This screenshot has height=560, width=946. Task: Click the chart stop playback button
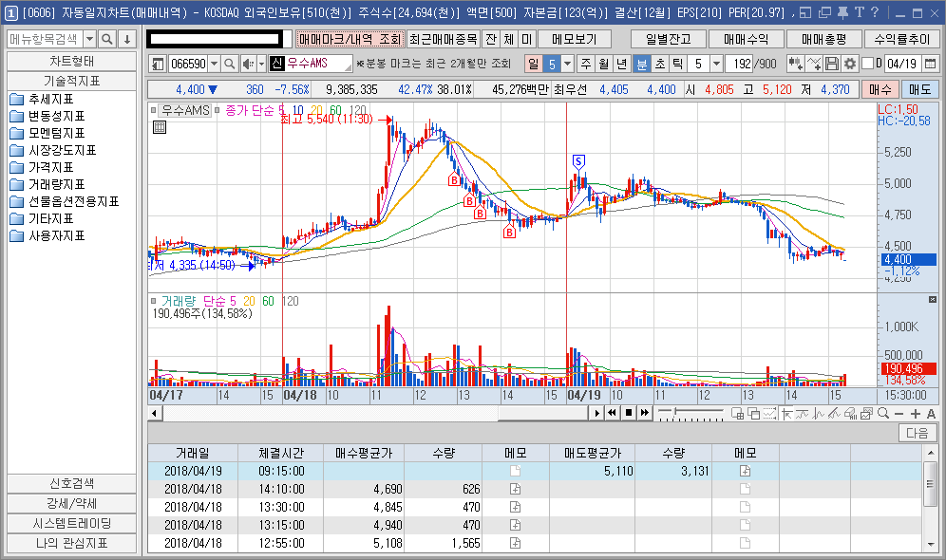coord(629,413)
